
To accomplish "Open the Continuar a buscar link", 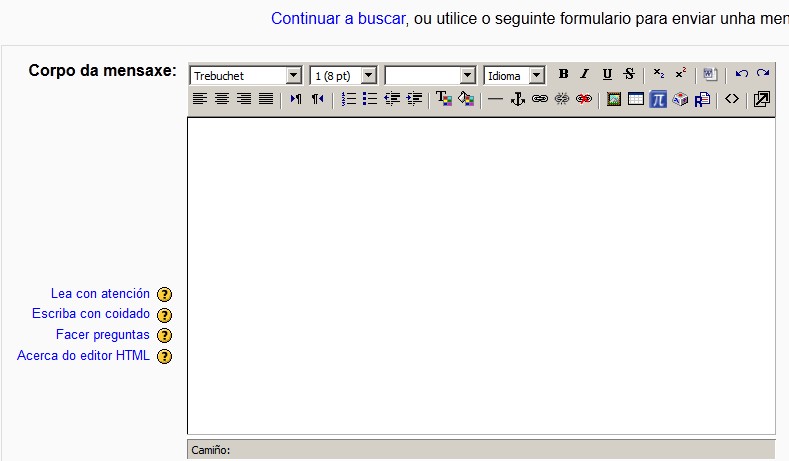I will pos(338,18).
